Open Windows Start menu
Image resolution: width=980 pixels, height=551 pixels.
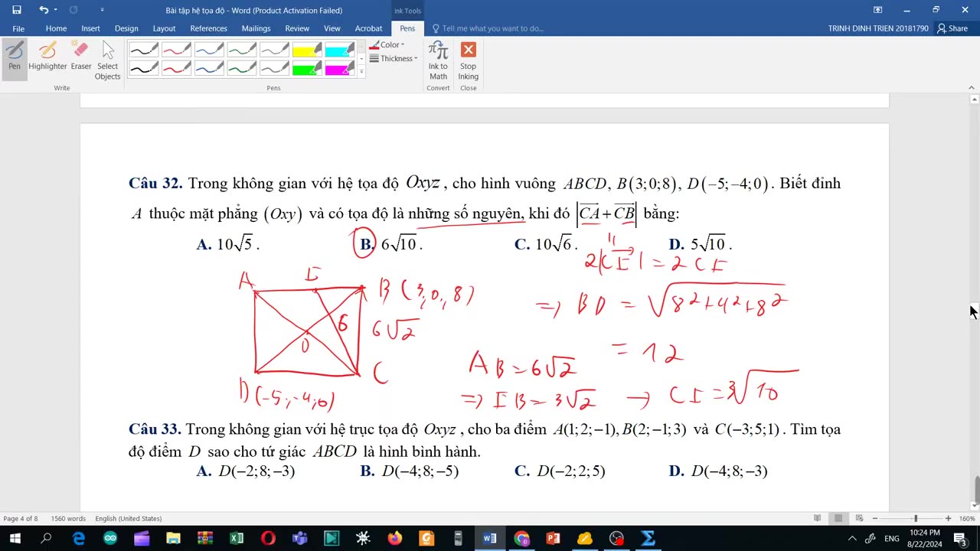[x=15, y=538]
